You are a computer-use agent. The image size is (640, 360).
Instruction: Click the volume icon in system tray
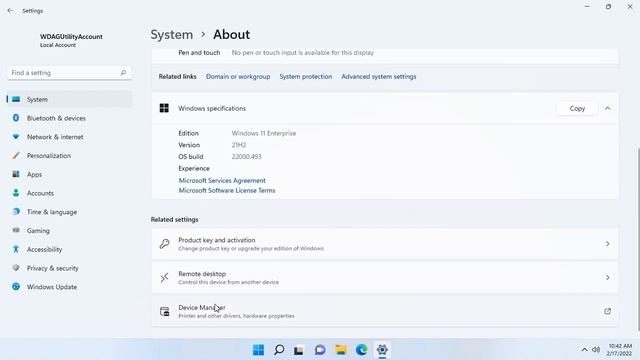tap(596, 350)
